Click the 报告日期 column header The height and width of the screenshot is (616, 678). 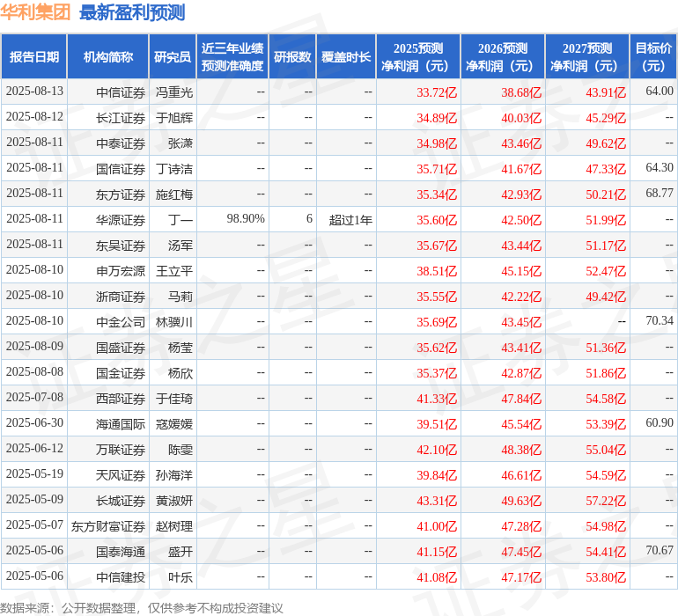[34, 57]
